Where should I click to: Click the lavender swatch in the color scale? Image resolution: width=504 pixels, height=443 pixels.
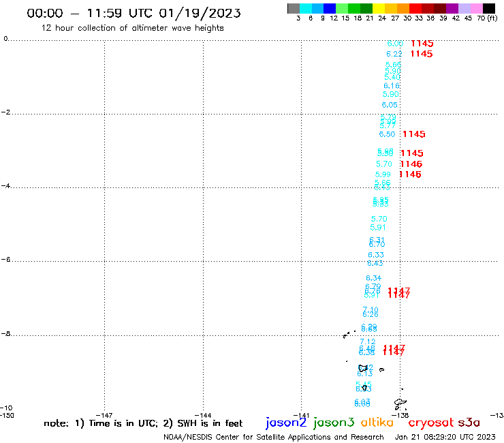pos(464,8)
